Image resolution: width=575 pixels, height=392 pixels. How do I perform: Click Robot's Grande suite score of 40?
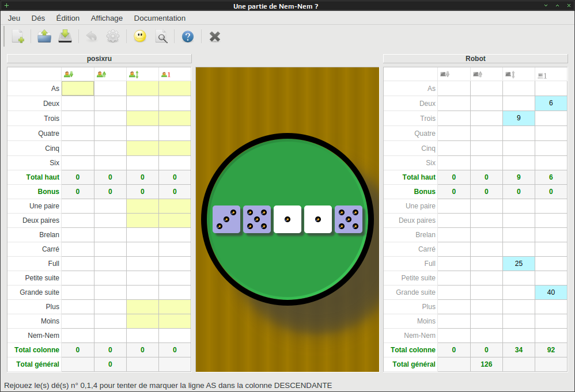coord(551,292)
